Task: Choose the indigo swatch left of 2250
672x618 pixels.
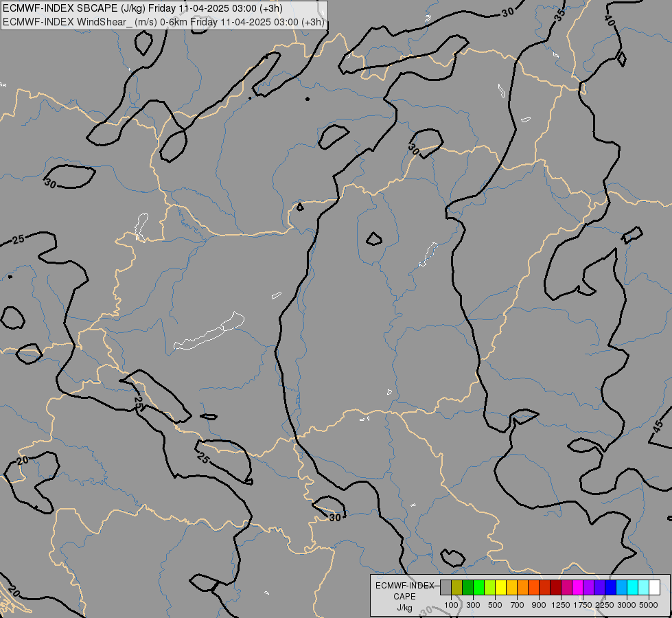Action: [x=599, y=588]
